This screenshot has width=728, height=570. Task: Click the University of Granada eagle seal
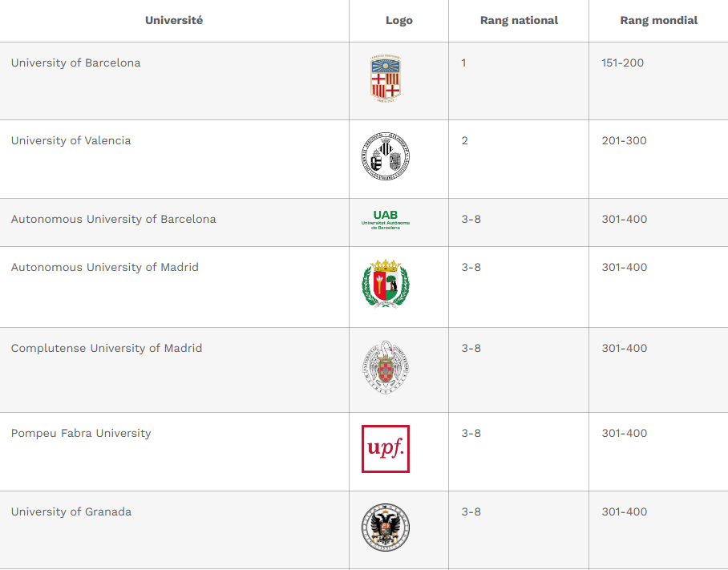386,528
